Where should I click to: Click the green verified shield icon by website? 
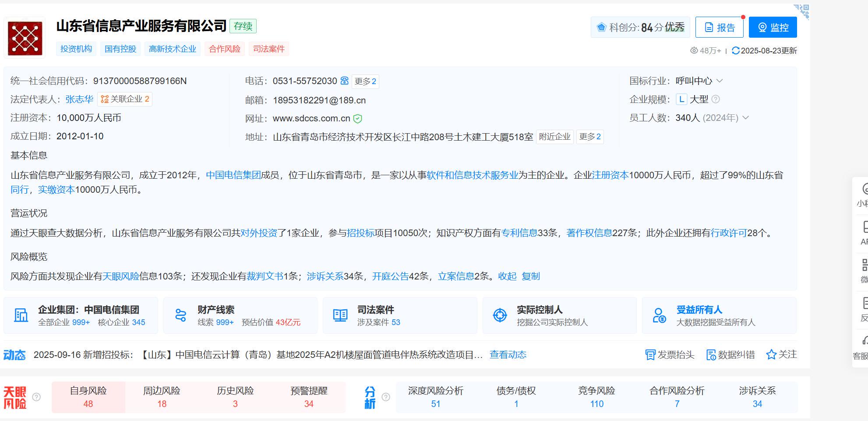(x=357, y=119)
